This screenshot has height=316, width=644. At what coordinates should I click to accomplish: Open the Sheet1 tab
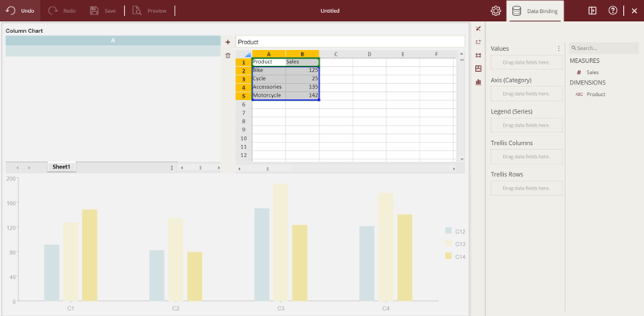tap(62, 167)
